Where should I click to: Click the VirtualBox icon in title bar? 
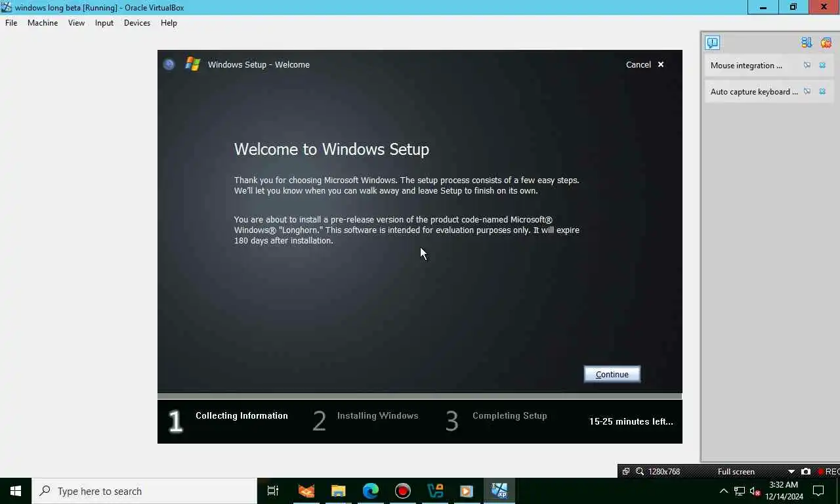tap(7, 7)
